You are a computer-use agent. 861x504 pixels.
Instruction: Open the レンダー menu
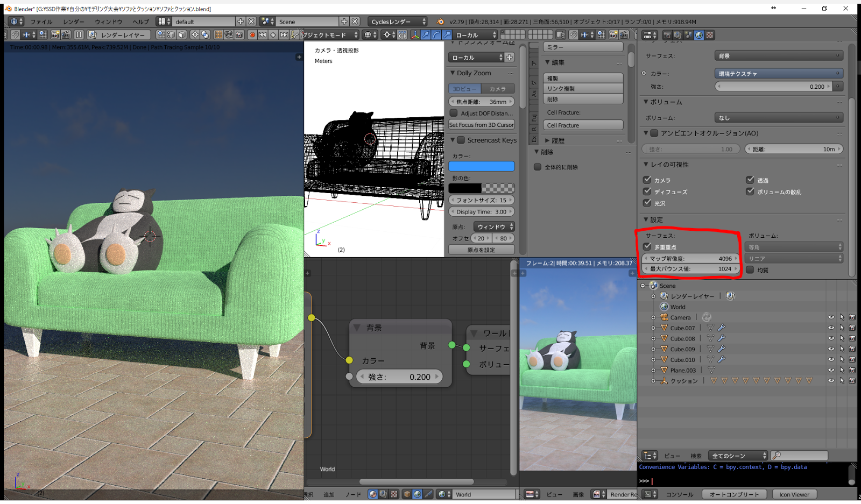point(74,22)
